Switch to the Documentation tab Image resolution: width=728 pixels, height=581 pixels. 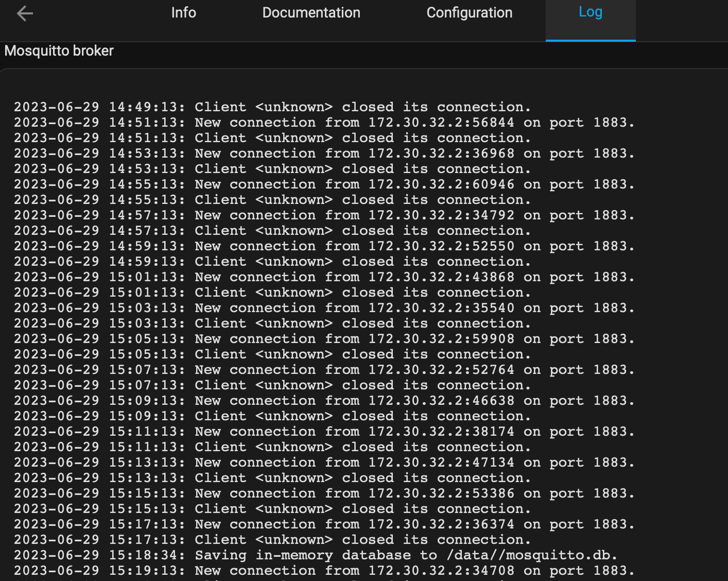pos(311,13)
